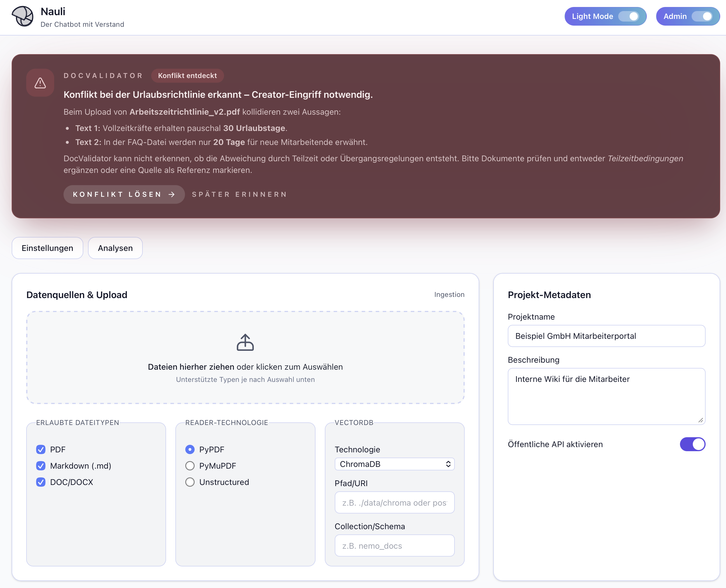
Task: Uncheck the PDF file type
Action: 41,449
